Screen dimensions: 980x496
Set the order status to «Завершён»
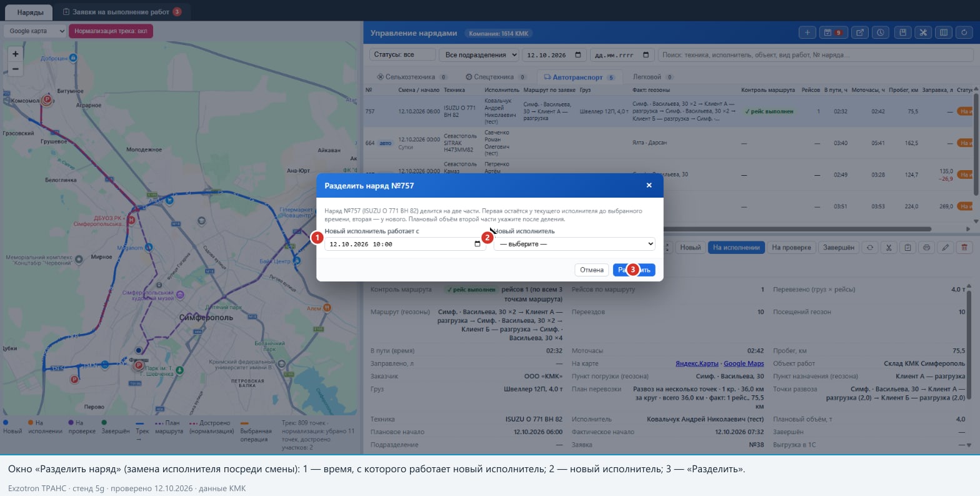838,248
